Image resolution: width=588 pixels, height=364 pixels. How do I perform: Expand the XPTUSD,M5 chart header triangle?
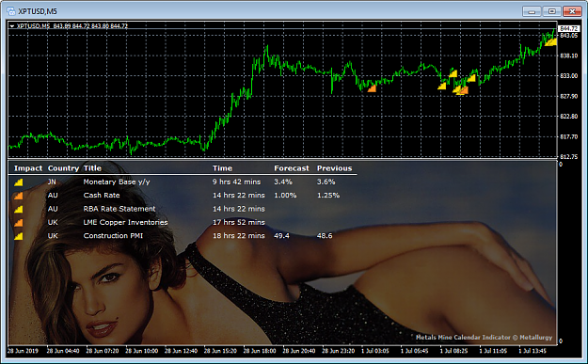pyautogui.click(x=12, y=26)
